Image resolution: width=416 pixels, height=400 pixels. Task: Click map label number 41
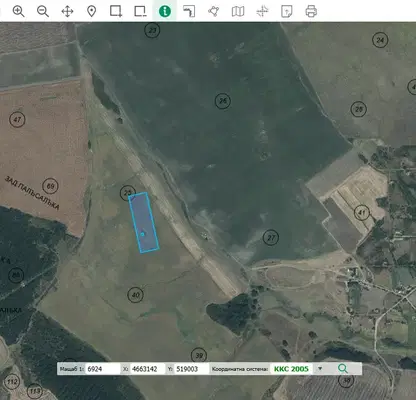pos(362,212)
